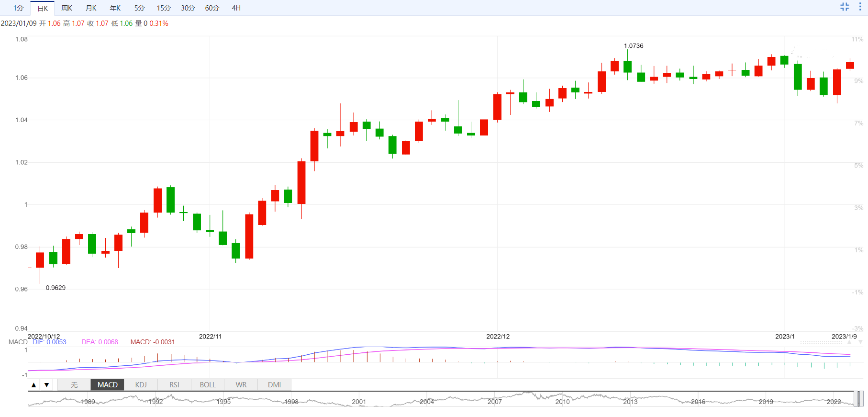Grab the right handle of the range slider
This screenshot has width=868, height=417.
pos(861,399)
